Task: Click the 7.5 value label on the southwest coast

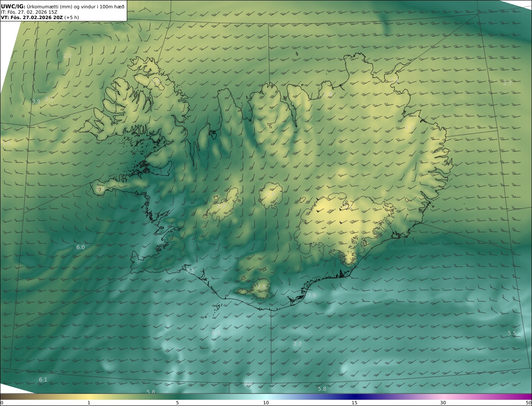Action: tap(190, 271)
